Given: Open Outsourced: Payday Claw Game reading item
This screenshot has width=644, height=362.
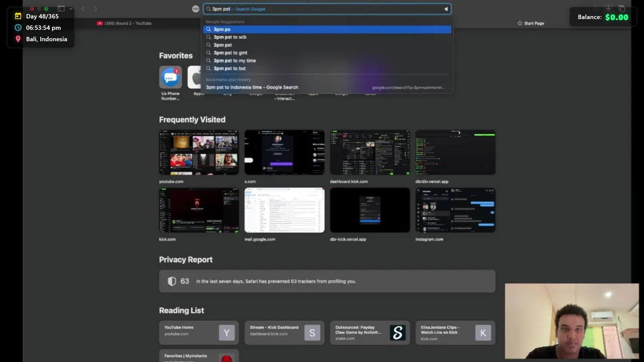Looking at the screenshot, I should pyautogui.click(x=370, y=332).
